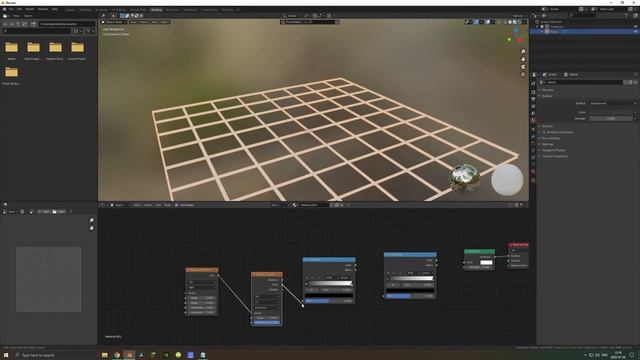640x360 pixels.
Task: Click the file browser path field
Action: pyautogui.click(x=67, y=24)
